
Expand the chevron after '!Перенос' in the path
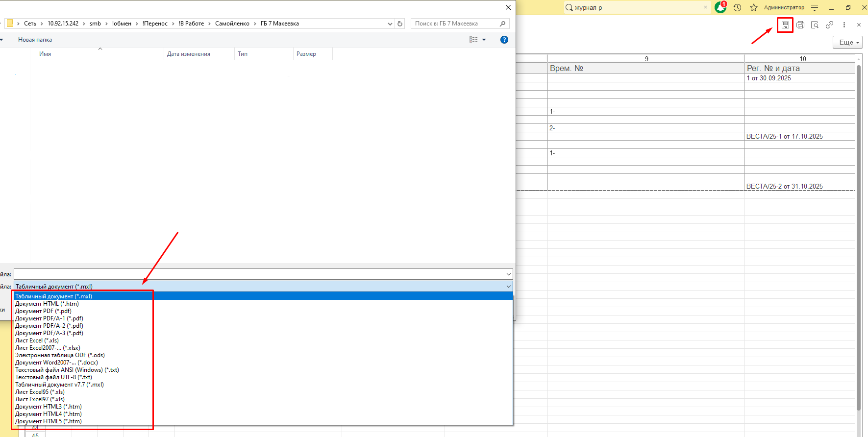coord(173,24)
